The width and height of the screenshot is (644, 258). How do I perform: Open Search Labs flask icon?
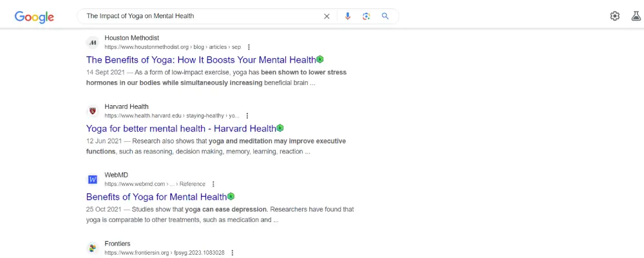tap(636, 17)
